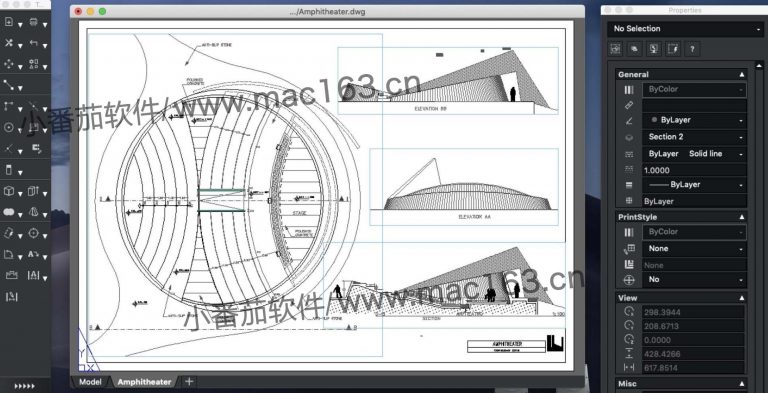
Task: Open the PrintStyle None dropdown
Action: [695, 249]
